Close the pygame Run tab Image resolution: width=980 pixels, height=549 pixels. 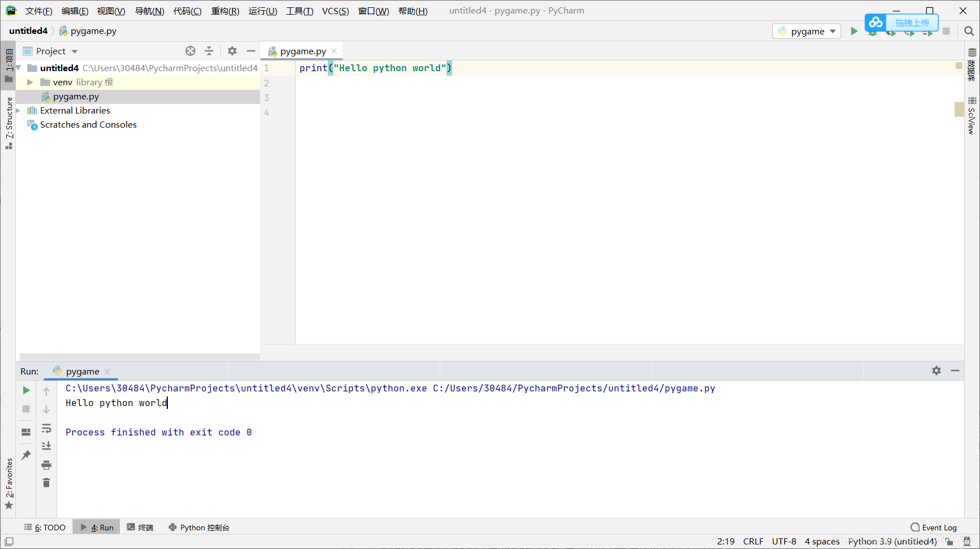pyautogui.click(x=107, y=371)
